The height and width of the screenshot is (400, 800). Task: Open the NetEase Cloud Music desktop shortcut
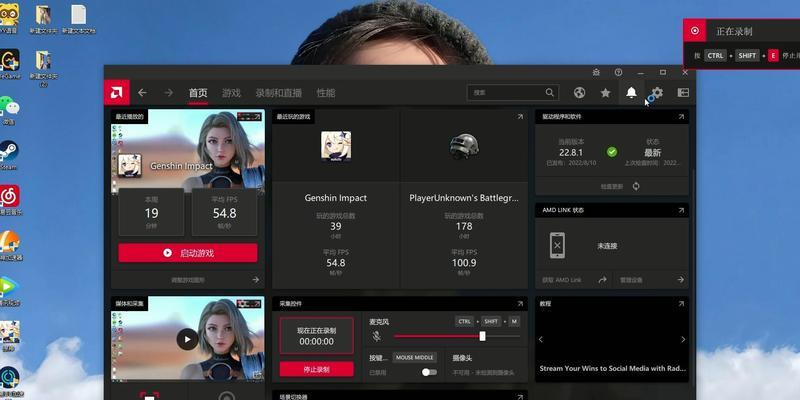(9, 200)
